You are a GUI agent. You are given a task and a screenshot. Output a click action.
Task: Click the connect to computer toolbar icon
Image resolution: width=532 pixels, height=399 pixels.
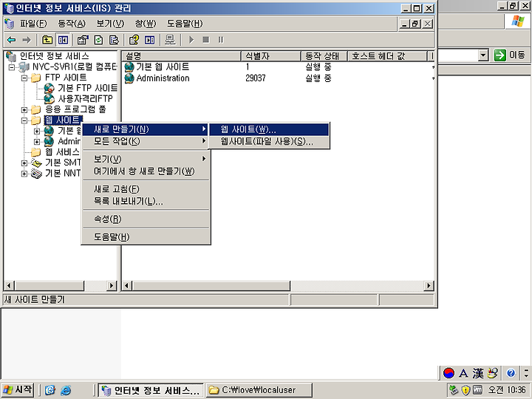coord(170,40)
